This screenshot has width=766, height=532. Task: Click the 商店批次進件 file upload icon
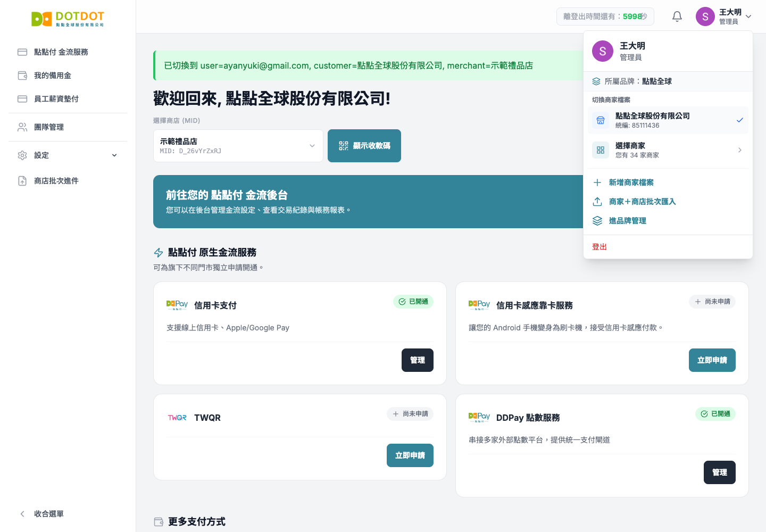click(x=22, y=181)
